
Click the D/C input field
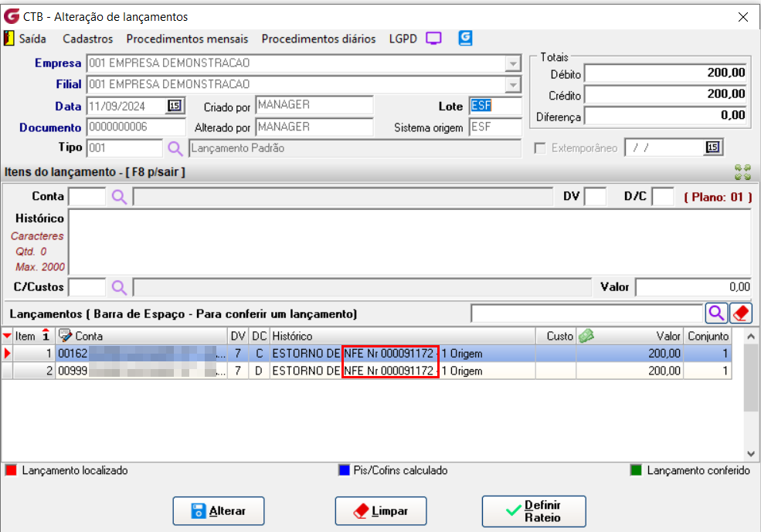[x=662, y=196]
